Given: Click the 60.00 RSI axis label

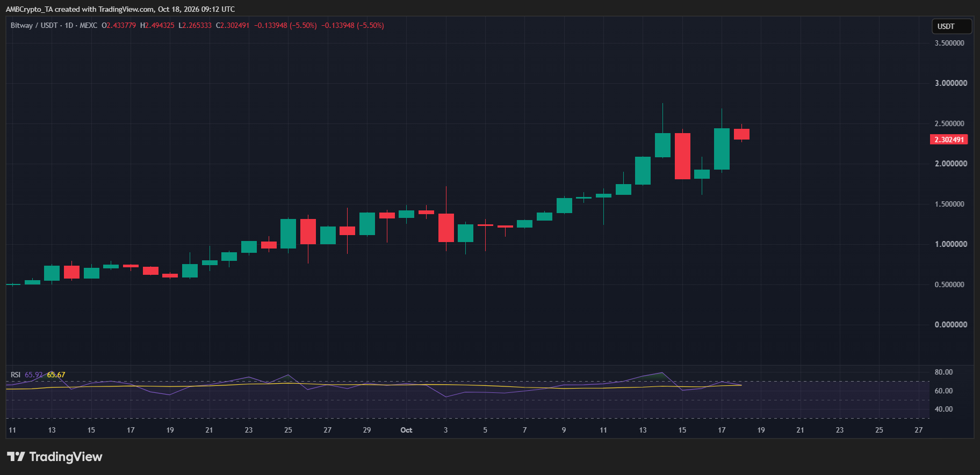Looking at the screenshot, I should pos(943,391).
